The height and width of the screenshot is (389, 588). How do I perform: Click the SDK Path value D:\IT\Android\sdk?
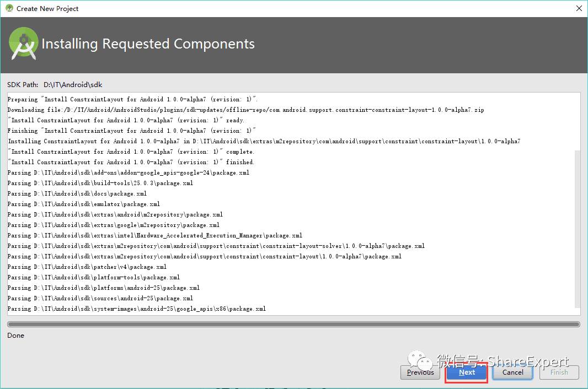[73, 85]
